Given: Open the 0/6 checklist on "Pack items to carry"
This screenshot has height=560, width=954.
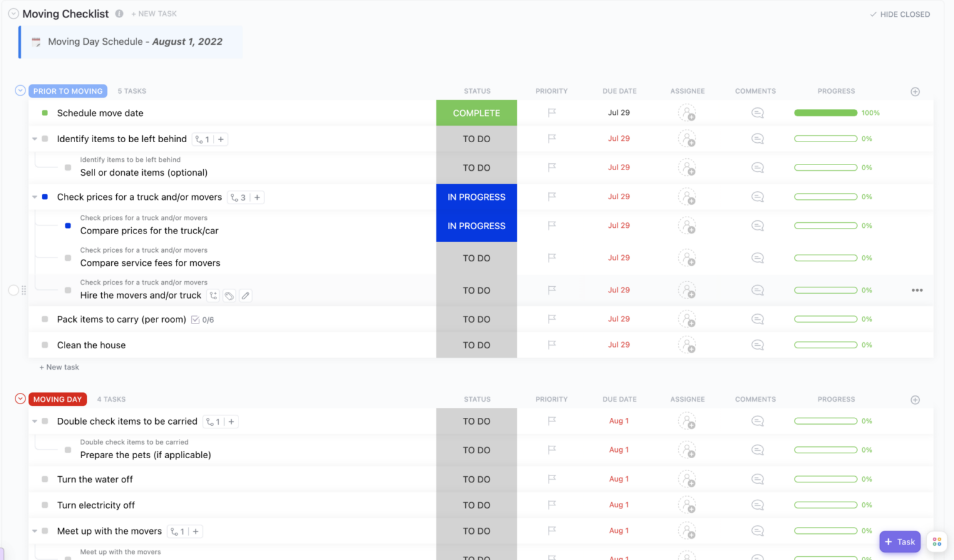Looking at the screenshot, I should 203,319.
